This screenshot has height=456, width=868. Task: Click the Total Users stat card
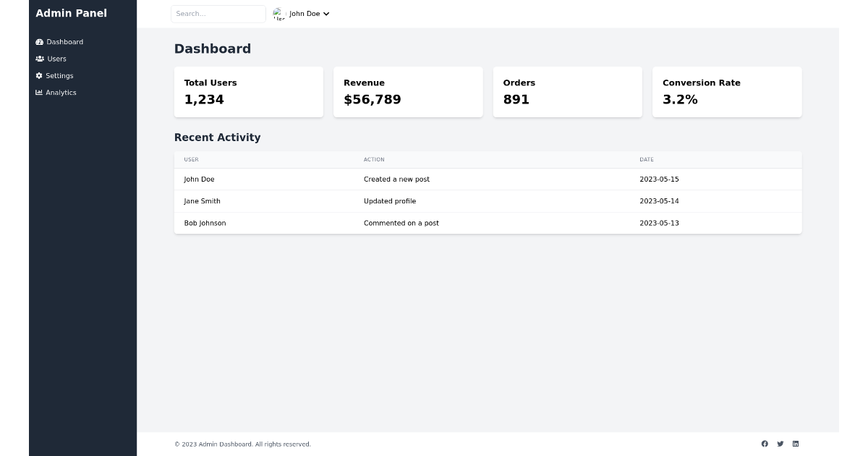coord(248,91)
